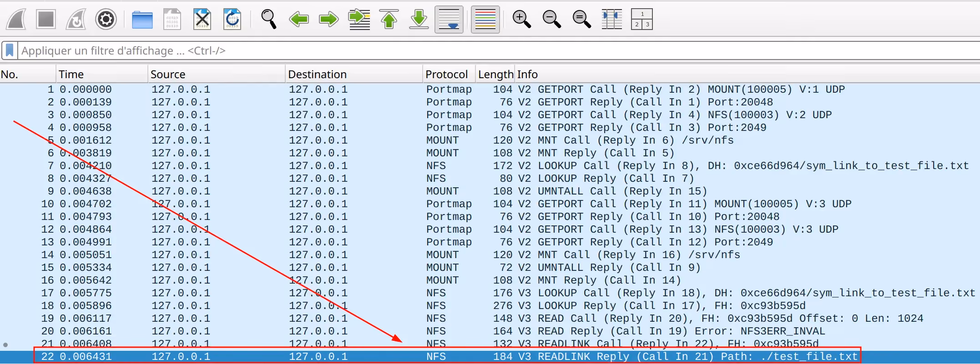Open a capture file folder icon
The image size is (980, 364).
coord(142,20)
